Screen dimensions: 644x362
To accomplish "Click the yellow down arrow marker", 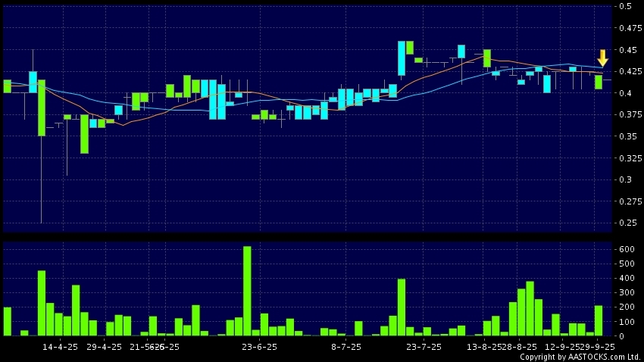I will 603,58.
